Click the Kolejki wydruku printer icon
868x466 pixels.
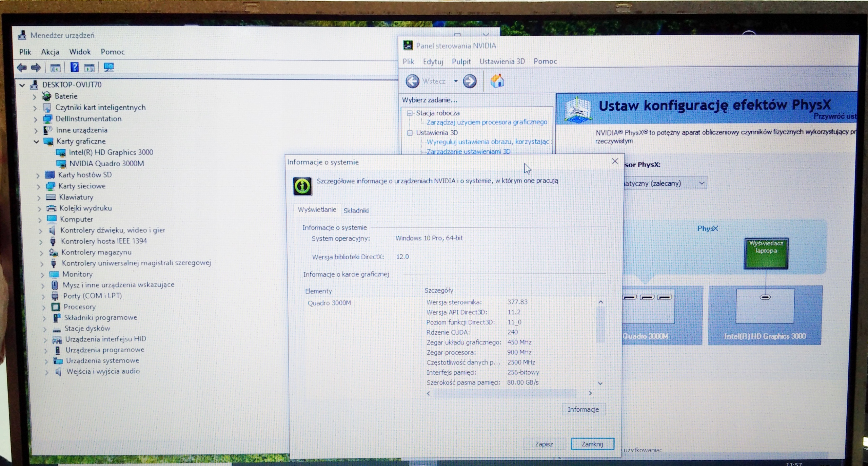coord(51,208)
